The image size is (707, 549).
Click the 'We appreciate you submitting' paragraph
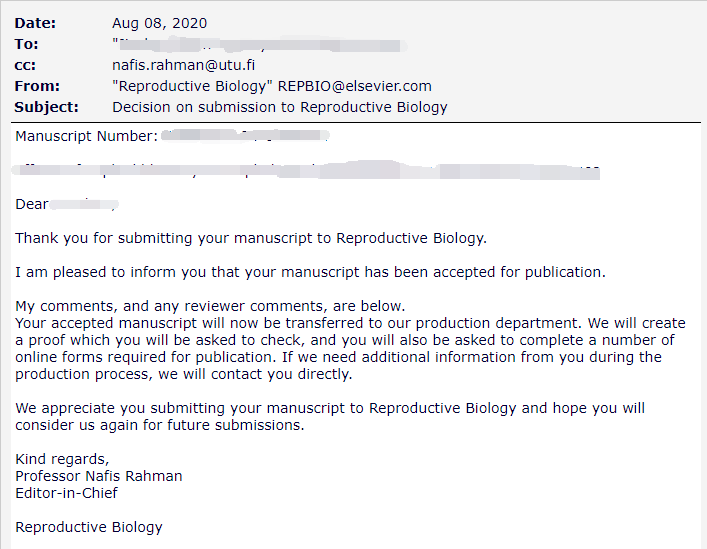[330, 416]
